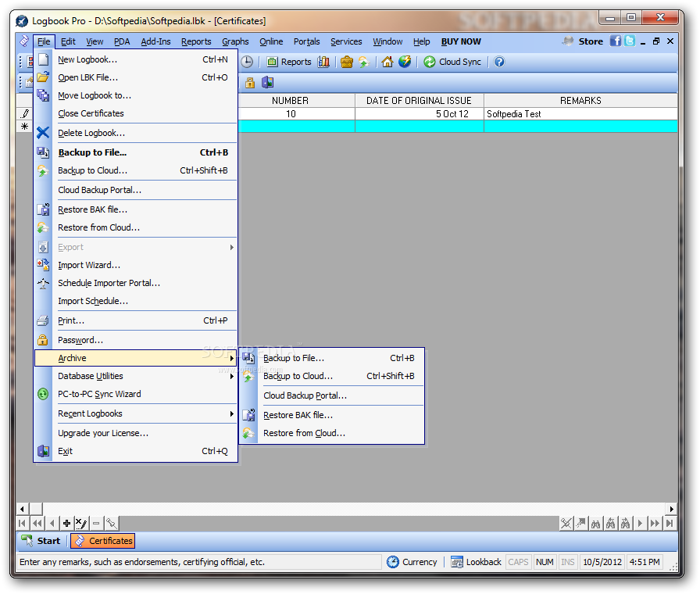Expand the Export submenu
This screenshot has width=700, height=594.
135,248
